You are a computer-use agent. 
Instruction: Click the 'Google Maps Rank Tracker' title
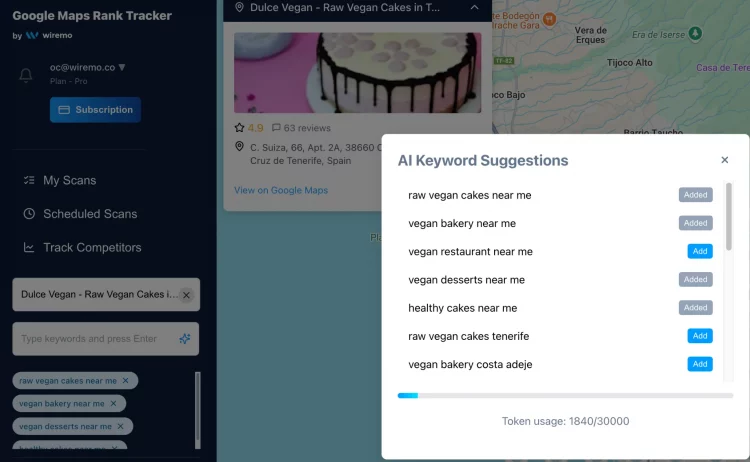coord(92,16)
